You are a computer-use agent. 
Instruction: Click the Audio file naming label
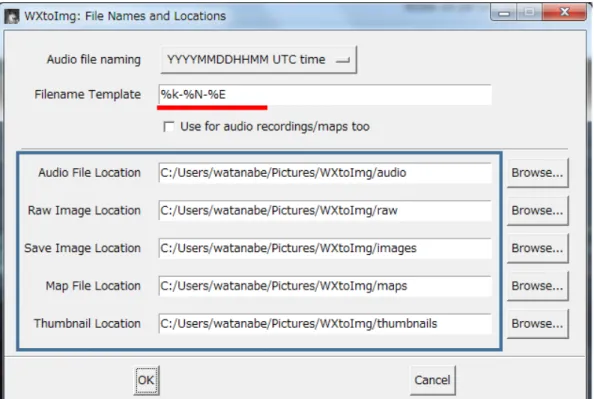[x=94, y=59]
